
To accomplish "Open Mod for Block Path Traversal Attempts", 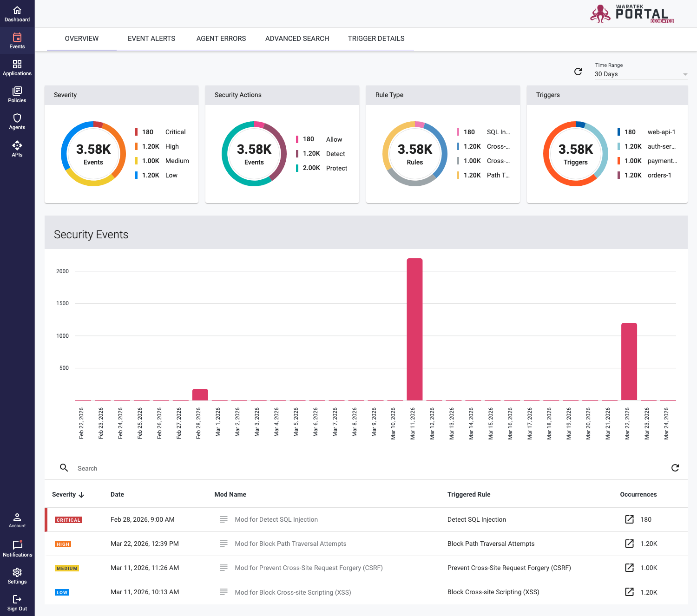I will tap(290, 544).
